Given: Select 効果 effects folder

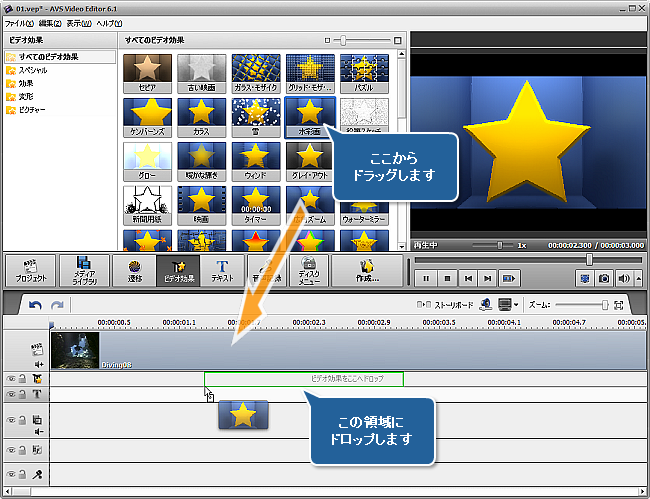Looking at the screenshot, I should click(26, 83).
